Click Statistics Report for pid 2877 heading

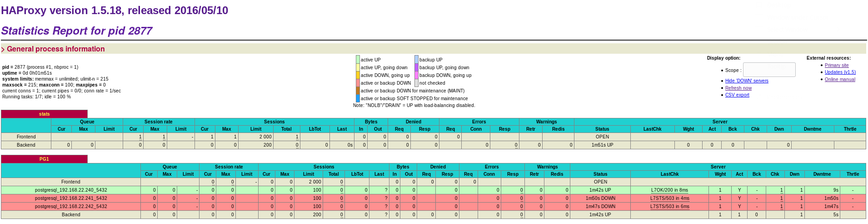click(x=76, y=31)
